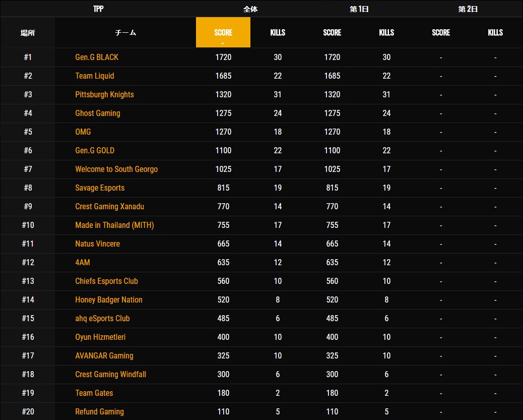Open AVANGAR Gaming team link
The width and height of the screenshot is (523, 420).
tap(104, 356)
